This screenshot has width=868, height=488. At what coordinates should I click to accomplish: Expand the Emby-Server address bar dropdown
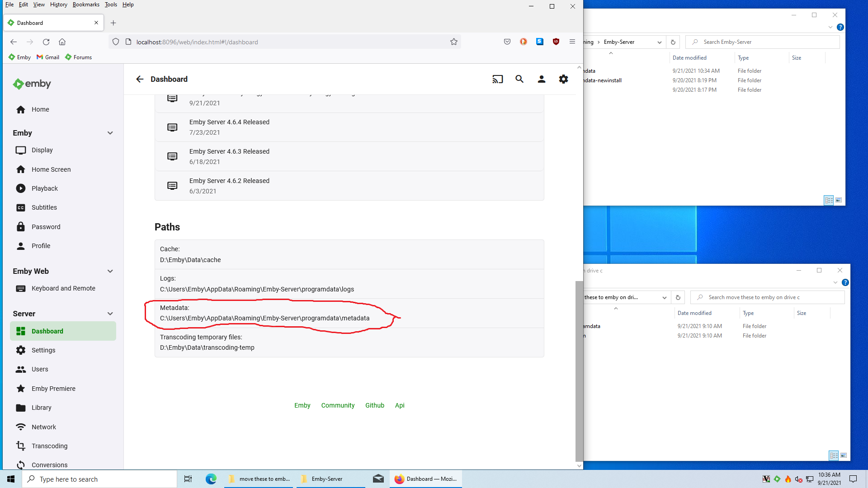click(x=659, y=42)
